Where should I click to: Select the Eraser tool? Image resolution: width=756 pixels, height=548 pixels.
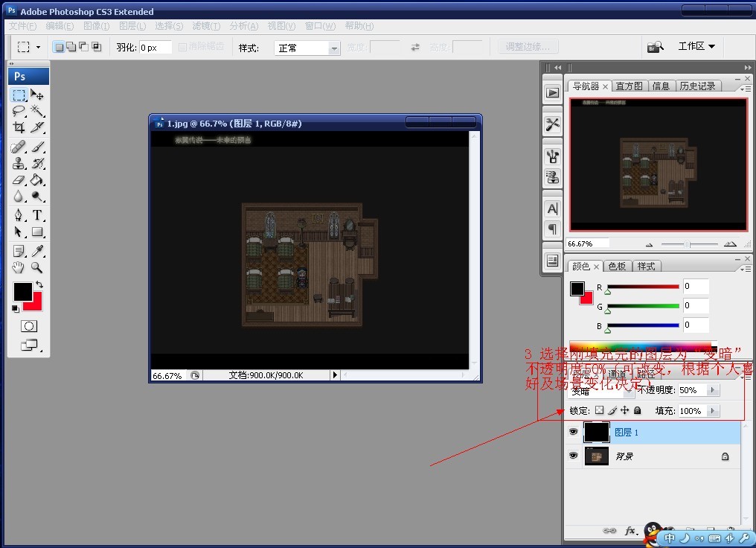pyautogui.click(x=19, y=180)
